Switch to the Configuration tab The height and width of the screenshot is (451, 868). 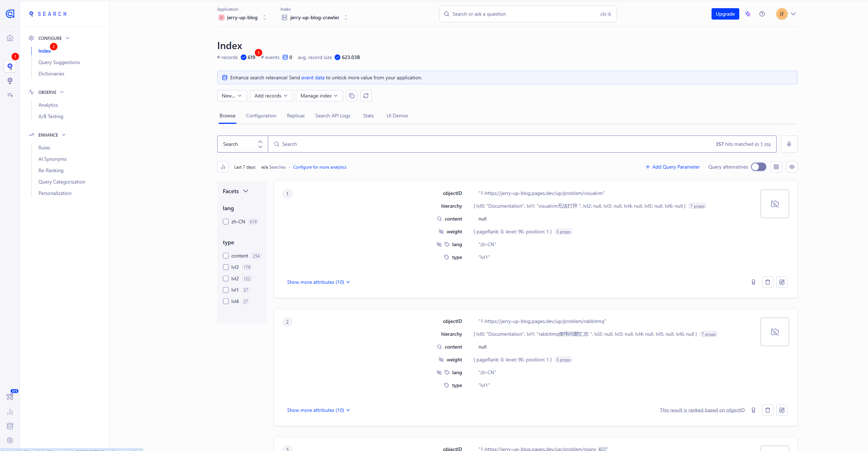[261, 116]
